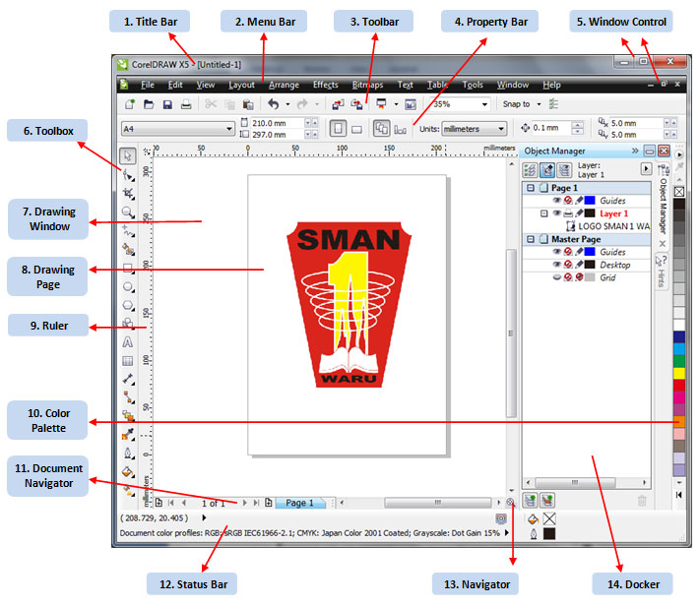Click the green swatch in color palette

pyautogui.click(x=679, y=361)
